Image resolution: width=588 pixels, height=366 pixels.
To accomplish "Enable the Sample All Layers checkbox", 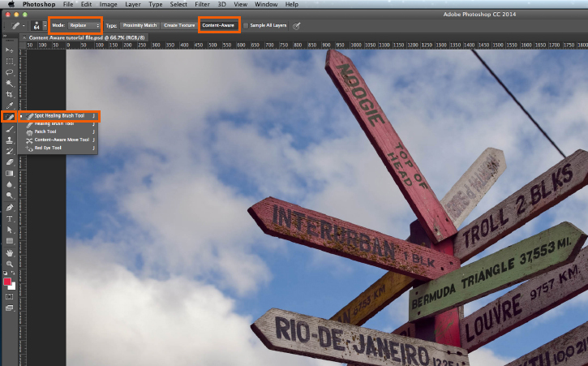I will click(x=246, y=25).
